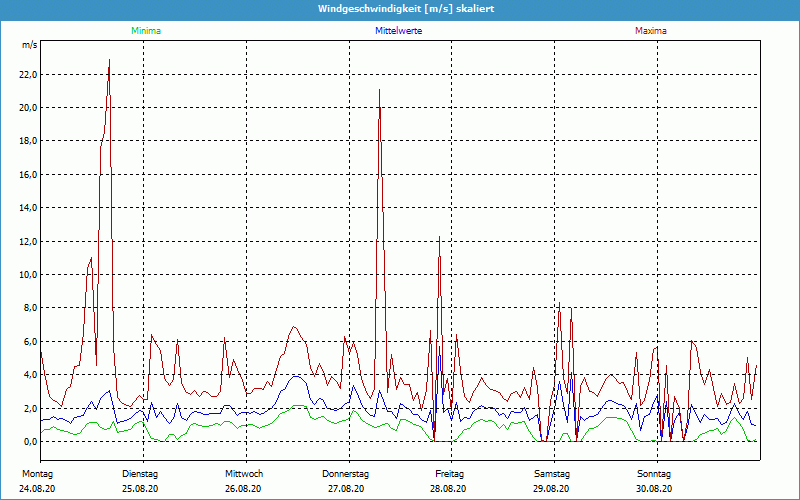Screen dimensions: 800x500
Task: Click the Donnerstag day label
Action: tap(345, 474)
